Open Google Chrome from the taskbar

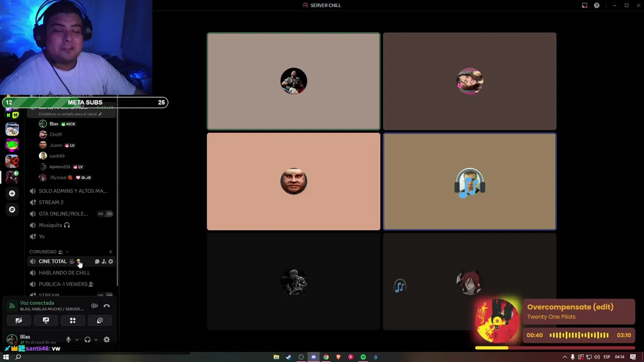[x=326, y=357]
